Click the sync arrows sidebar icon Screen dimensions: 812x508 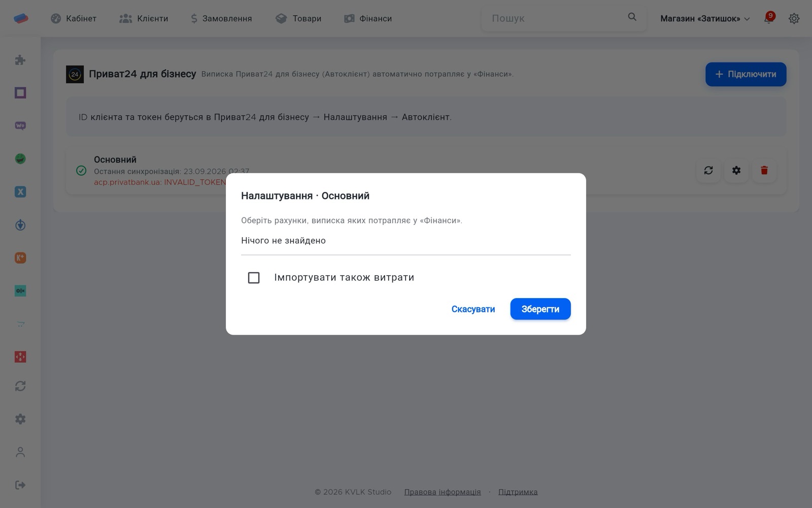point(20,386)
